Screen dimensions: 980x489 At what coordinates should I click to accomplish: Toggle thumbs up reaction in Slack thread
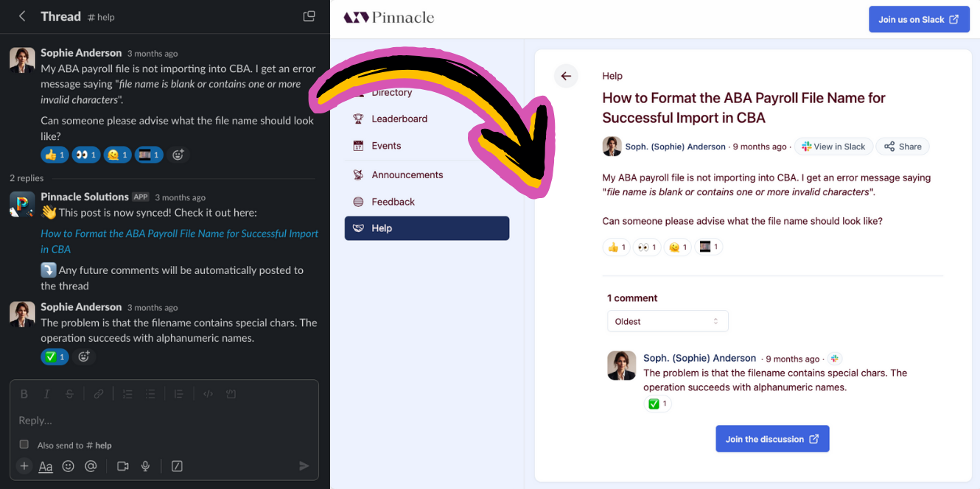click(x=55, y=155)
